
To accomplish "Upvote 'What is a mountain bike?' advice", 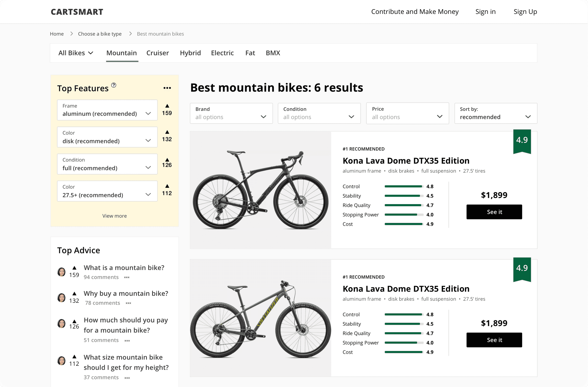I will point(74,268).
